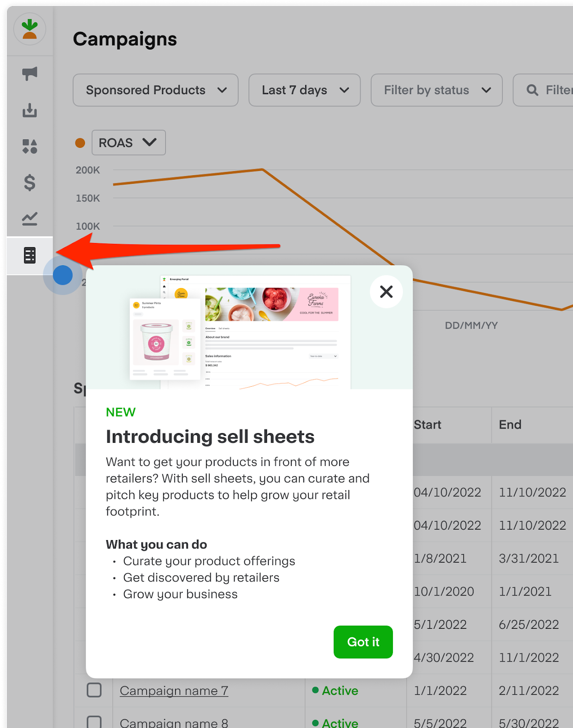Check the Campaign name 7 checkbox
Image resolution: width=573 pixels, height=728 pixels.
[94, 690]
